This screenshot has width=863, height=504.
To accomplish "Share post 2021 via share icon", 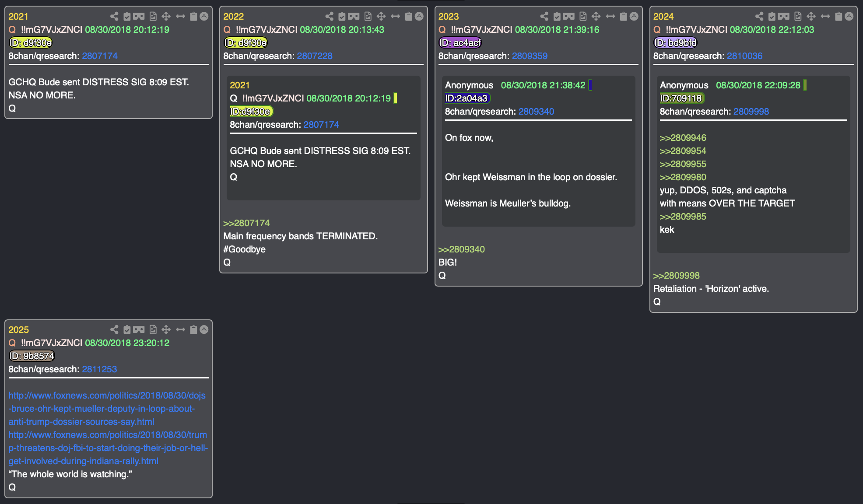I will 114,16.
